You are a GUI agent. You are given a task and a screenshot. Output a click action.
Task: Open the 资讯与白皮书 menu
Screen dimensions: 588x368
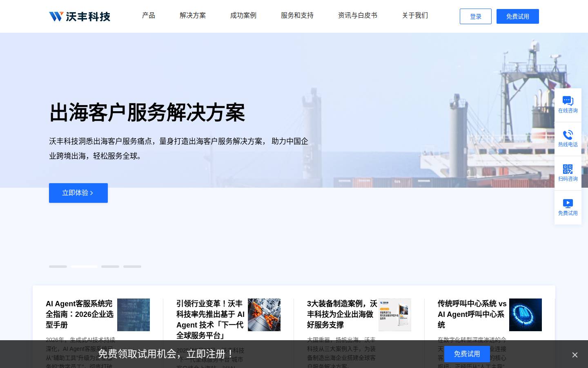click(358, 16)
